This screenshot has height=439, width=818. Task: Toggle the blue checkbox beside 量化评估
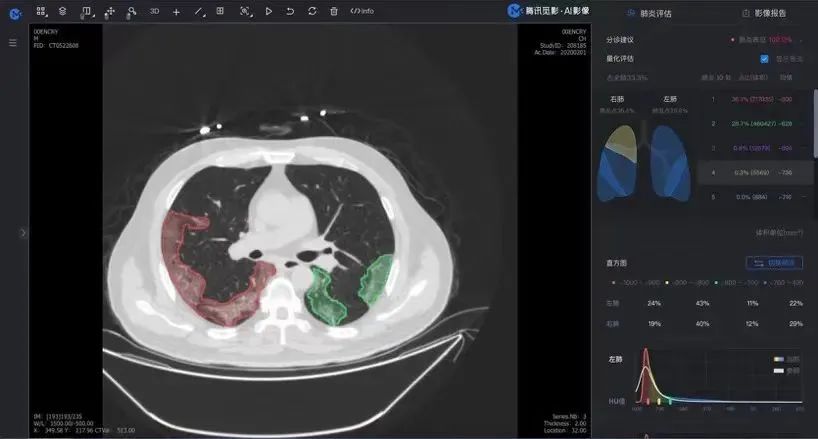click(x=765, y=59)
